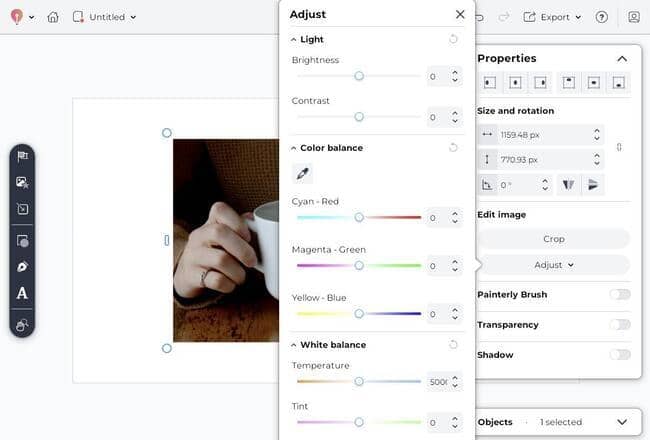Image resolution: width=650 pixels, height=440 pixels.
Task: Click the Magenta - Green slider handle
Action: (359, 265)
